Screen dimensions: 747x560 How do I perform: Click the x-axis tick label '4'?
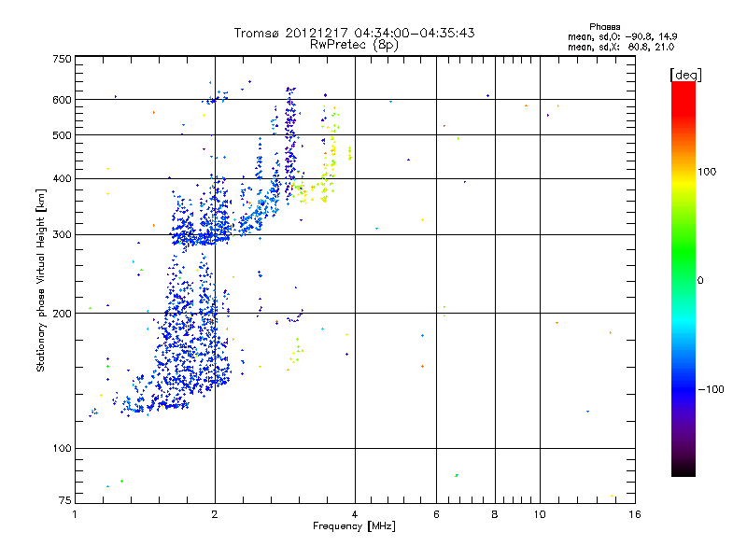click(355, 514)
